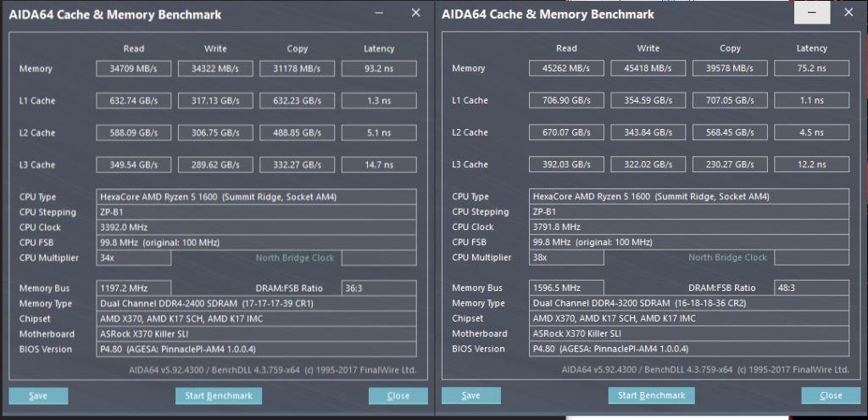868x420 pixels.
Task: Click the 1197.2 MHz Memory Bus field
Action: [134, 288]
